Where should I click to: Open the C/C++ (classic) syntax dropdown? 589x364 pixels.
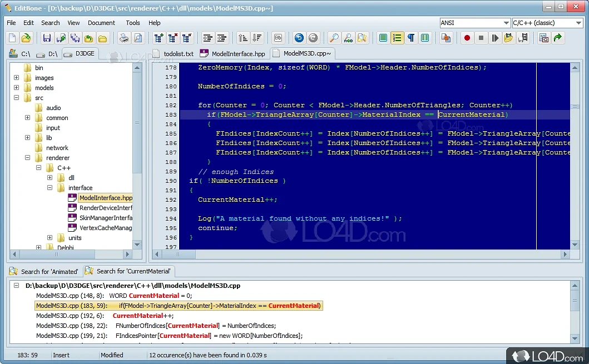pyautogui.click(x=578, y=23)
